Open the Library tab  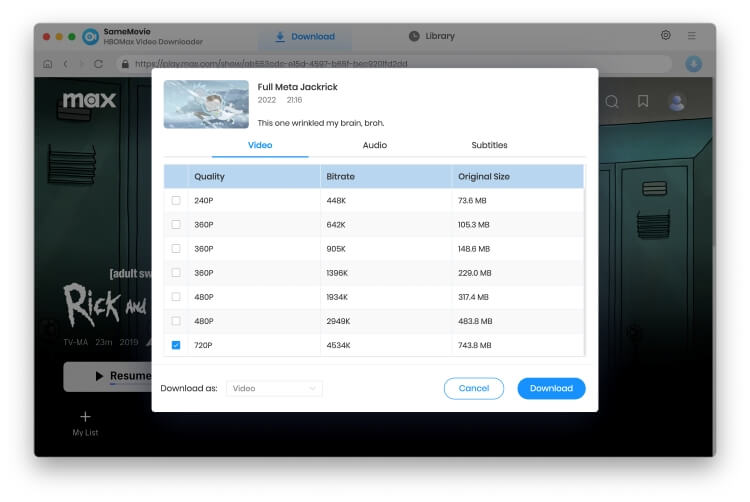[x=432, y=36]
